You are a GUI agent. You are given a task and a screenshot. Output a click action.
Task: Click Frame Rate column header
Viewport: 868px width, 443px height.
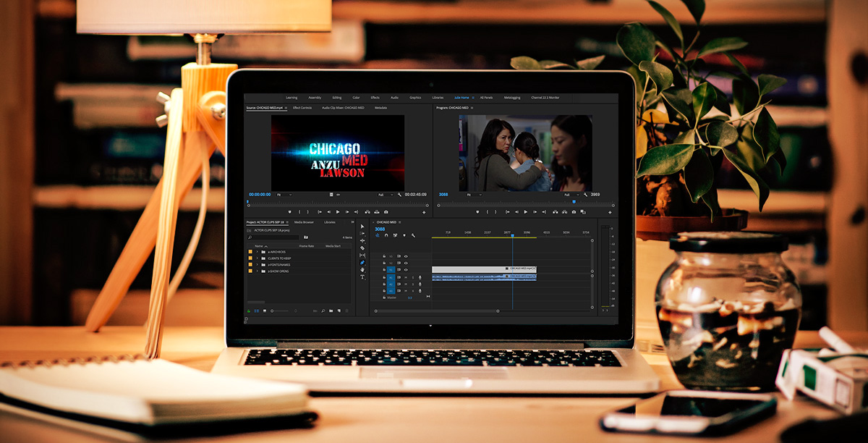(307, 246)
